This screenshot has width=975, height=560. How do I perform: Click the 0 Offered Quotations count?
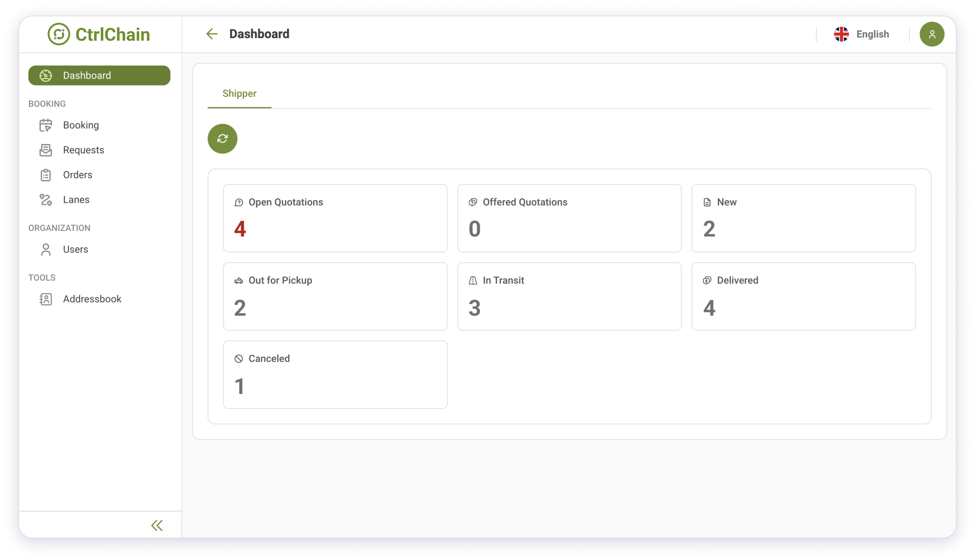(474, 229)
